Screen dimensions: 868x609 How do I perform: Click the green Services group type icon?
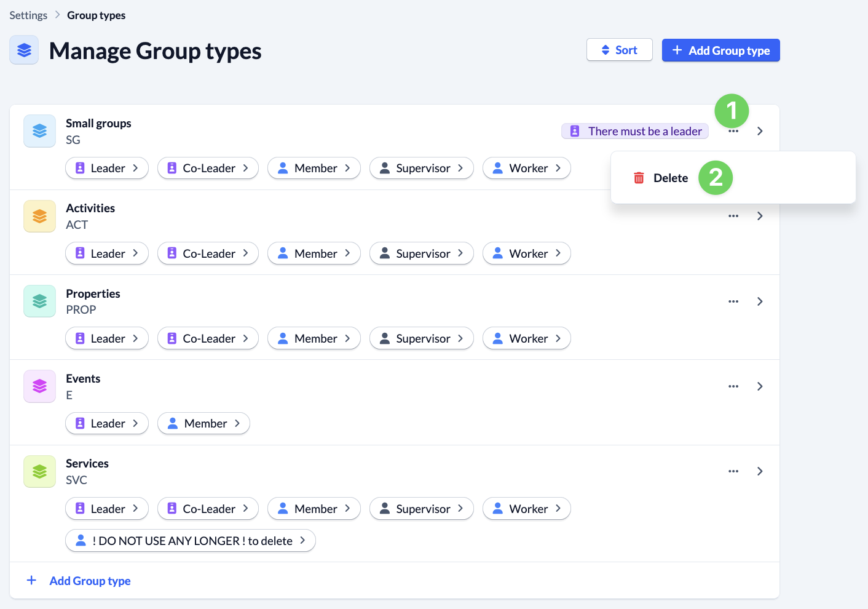tap(39, 471)
